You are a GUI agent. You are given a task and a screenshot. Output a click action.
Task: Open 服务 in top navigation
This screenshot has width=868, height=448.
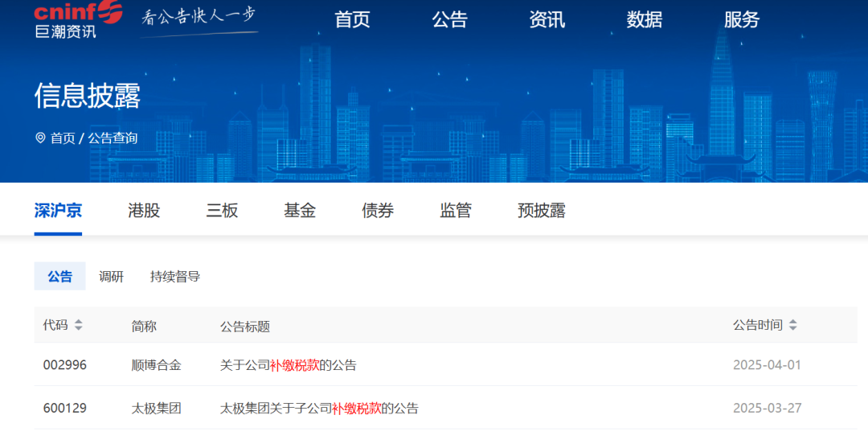coord(742,19)
